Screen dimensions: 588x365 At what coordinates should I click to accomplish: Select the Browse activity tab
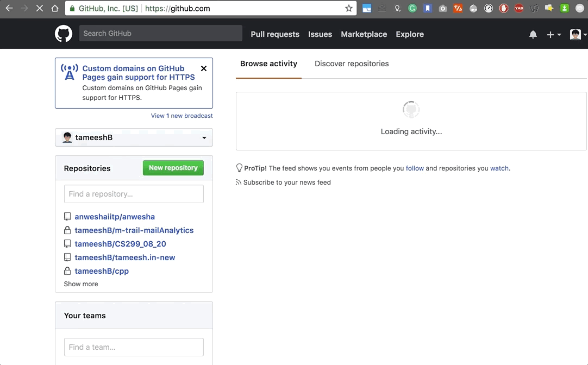tap(268, 64)
